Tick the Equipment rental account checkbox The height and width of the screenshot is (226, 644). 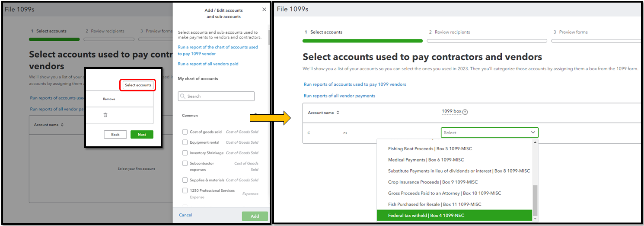[x=185, y=142]
